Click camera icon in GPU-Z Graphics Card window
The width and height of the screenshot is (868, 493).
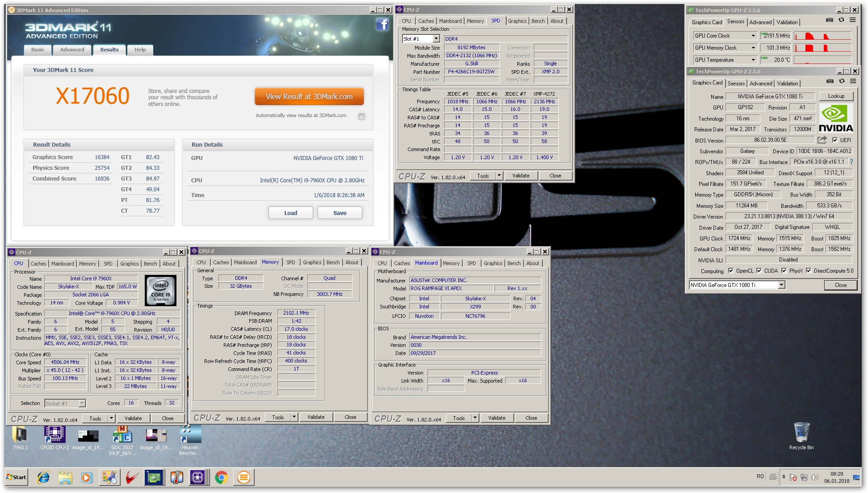(x=830, y=81)
